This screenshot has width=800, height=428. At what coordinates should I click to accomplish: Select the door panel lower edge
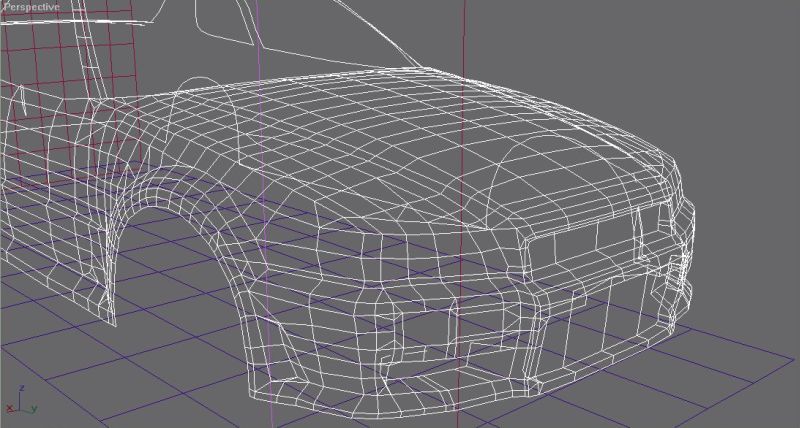click(x=60, y=298)
